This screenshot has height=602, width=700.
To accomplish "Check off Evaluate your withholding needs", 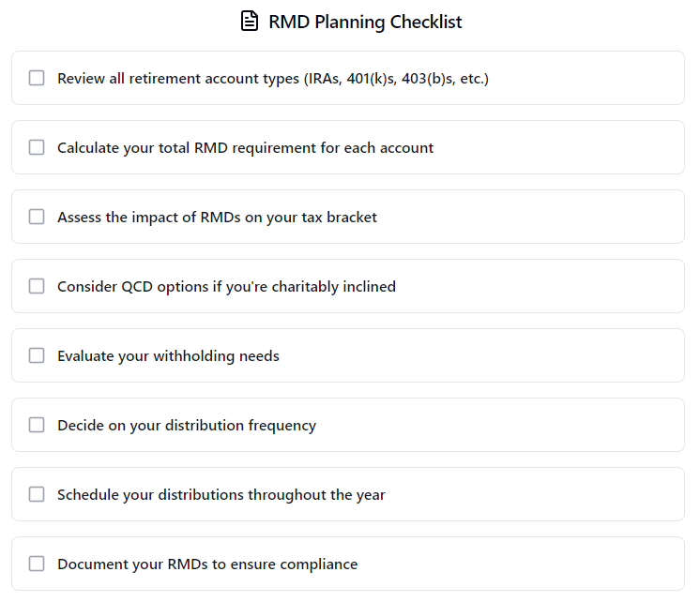I will coord(37,355).
